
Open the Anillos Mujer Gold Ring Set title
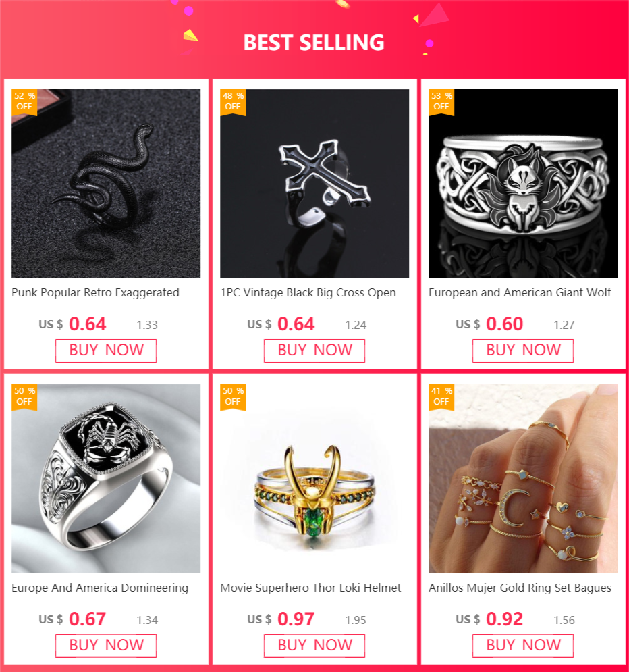click(520, 588)
